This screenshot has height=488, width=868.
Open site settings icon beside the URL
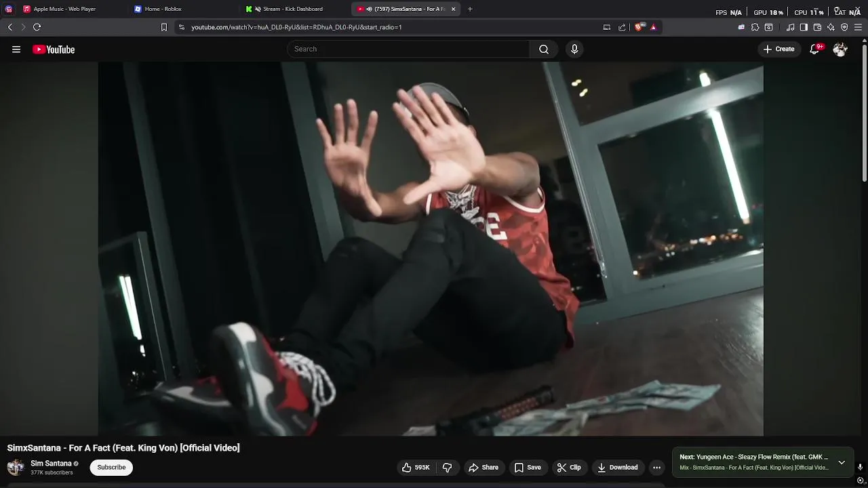pyautogui.click(x=181, y=27)
